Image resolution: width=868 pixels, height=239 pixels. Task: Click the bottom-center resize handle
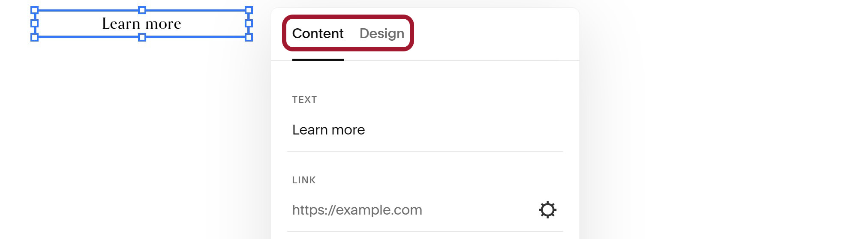(142, 37)
